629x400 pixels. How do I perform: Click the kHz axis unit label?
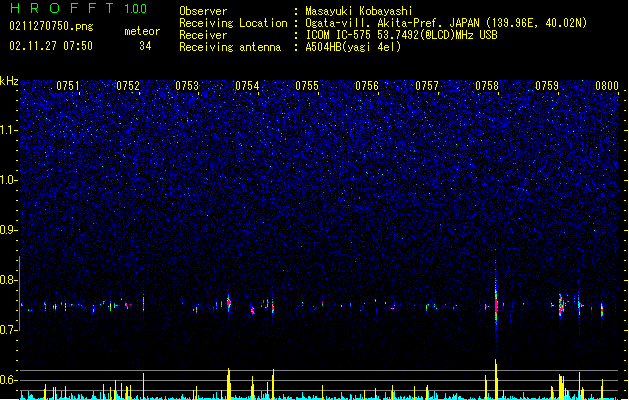pos(9,81)
